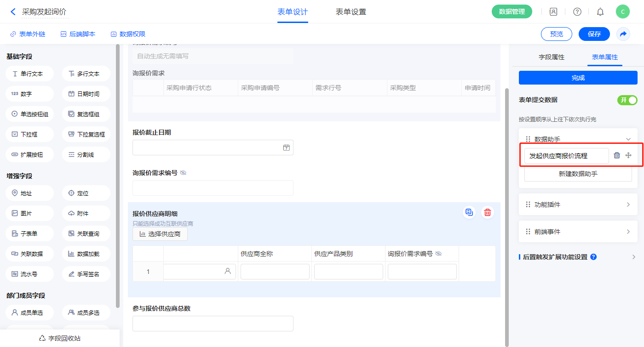Open the help question mark icon
The image size is (644, 347).
pos(577,12)
